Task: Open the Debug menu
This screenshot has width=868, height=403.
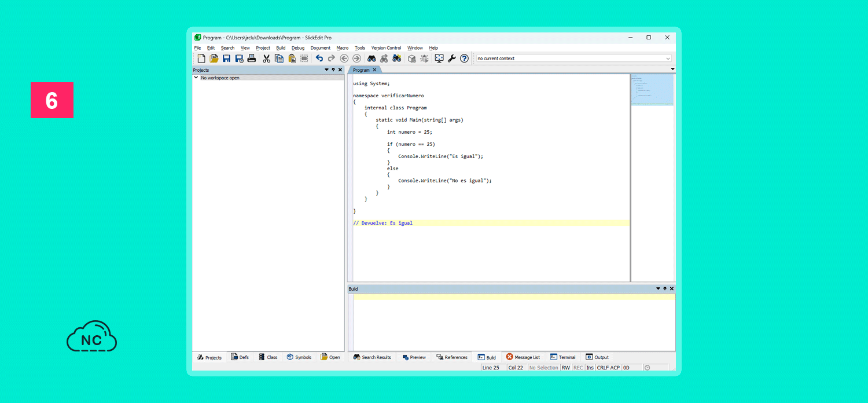Action: pos(298,48)
